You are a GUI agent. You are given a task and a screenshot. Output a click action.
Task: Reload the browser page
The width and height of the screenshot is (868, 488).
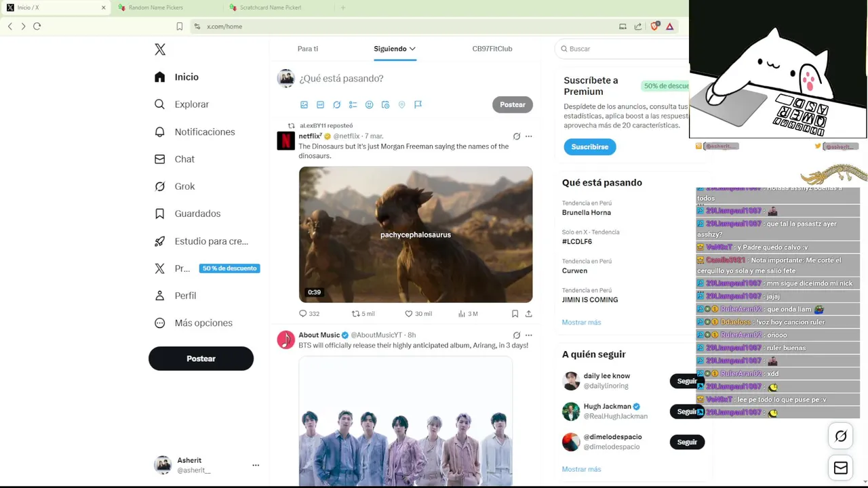coord(37,26)
